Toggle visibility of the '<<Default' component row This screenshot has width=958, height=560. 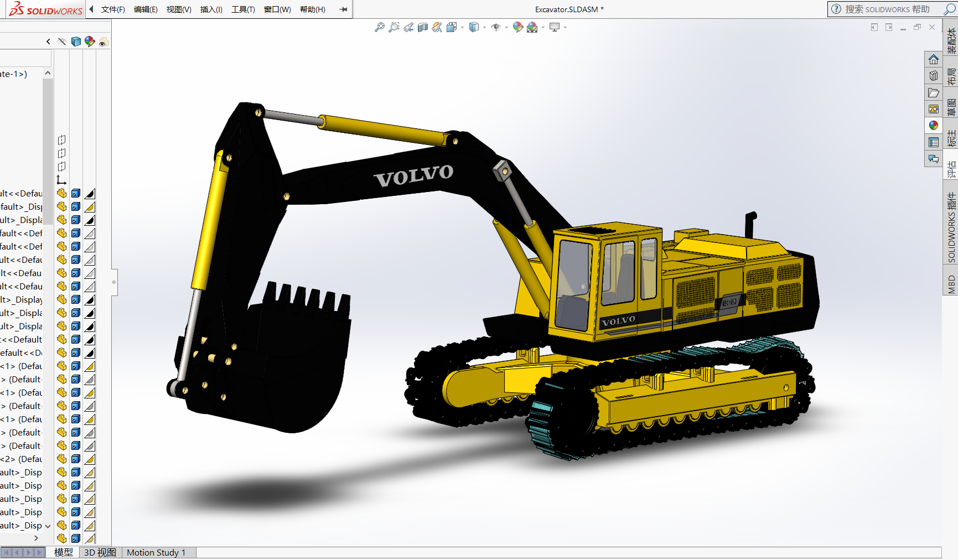[x=61, y=339]
